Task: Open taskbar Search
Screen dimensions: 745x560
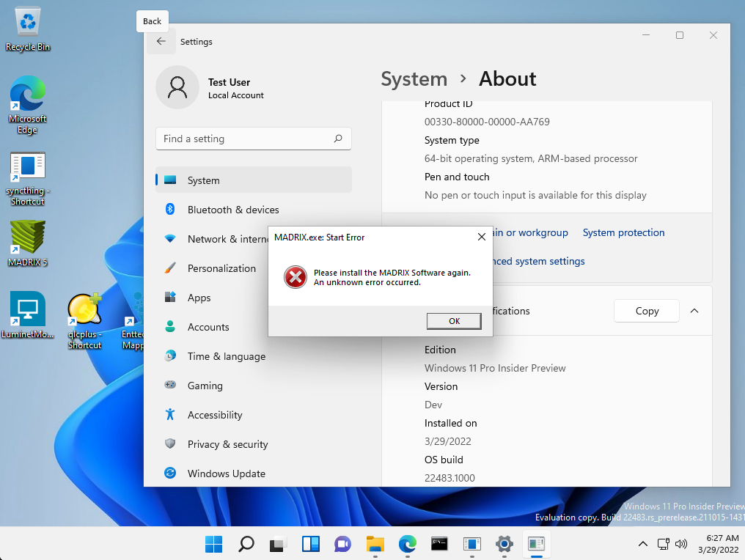Action: click(x=246, y=544)
